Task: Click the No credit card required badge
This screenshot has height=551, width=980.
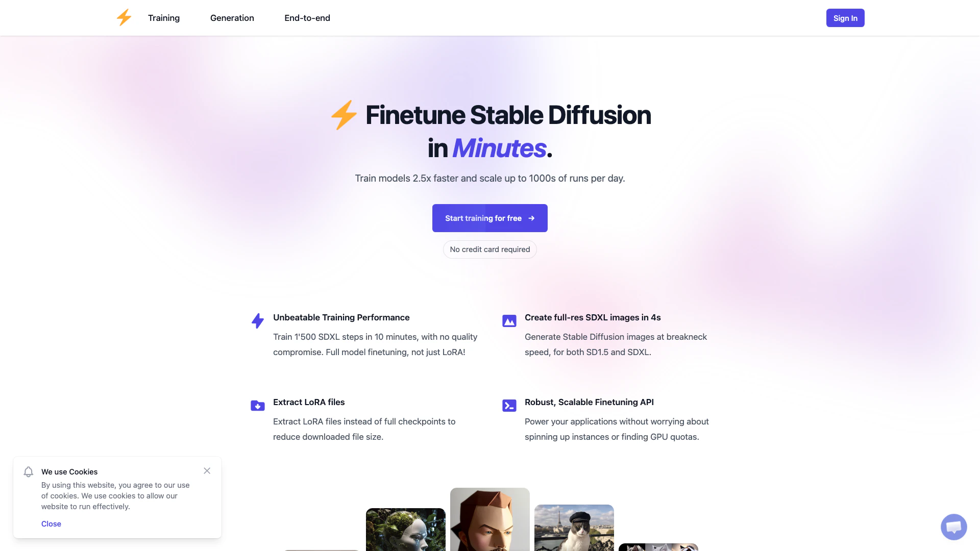Action: [489, 249]
